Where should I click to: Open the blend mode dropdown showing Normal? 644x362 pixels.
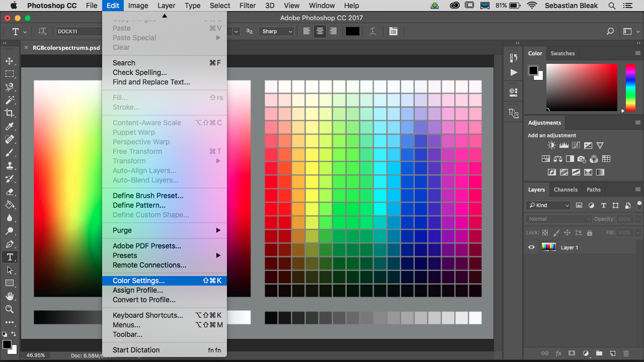(558, 219)
